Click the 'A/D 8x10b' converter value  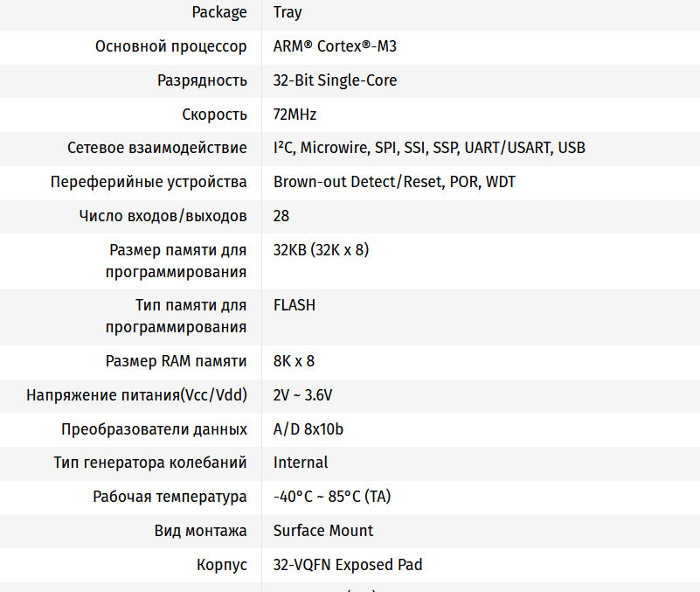point(308,429)
